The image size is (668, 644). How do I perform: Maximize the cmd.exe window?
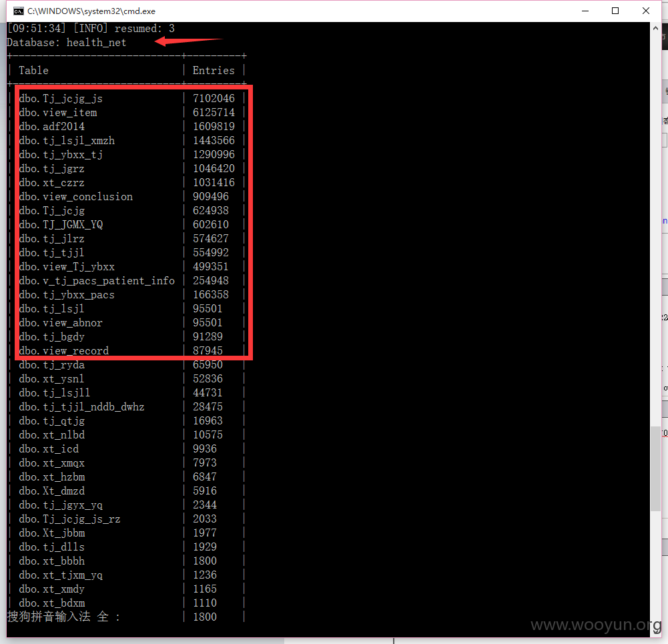[x=615, y=11]
